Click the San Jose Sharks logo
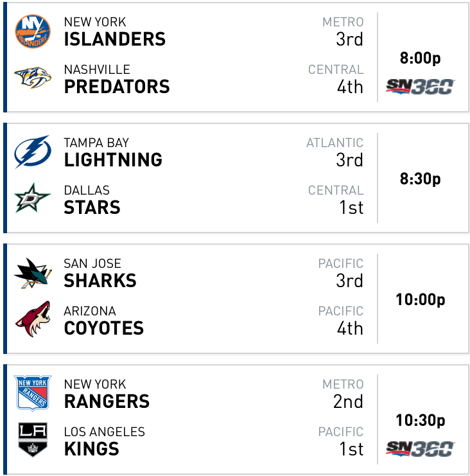The width and height of the screenshot is (470, 476). click(33, 273)
